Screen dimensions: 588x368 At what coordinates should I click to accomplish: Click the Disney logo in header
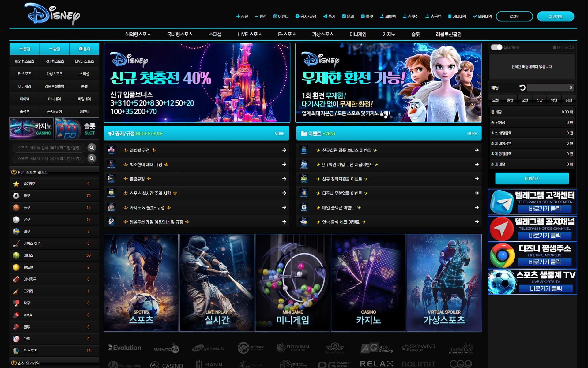[x=52, y=14]
